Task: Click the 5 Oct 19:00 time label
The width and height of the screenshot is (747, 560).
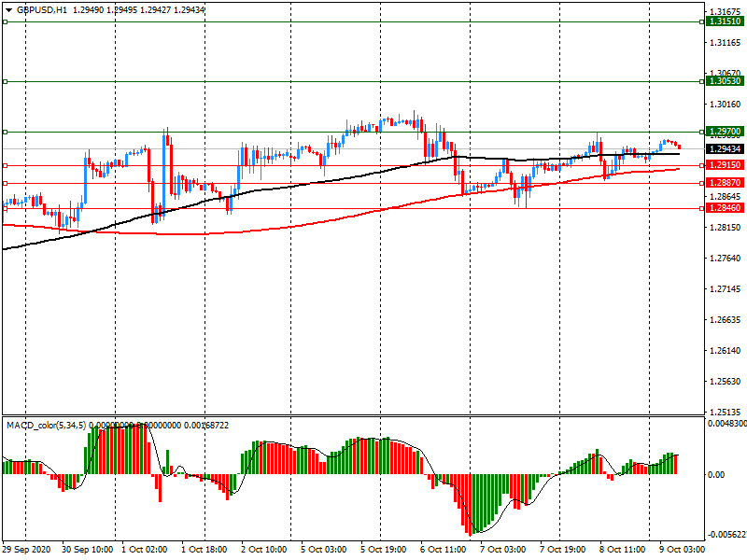Action: click(x=384, y=550)
